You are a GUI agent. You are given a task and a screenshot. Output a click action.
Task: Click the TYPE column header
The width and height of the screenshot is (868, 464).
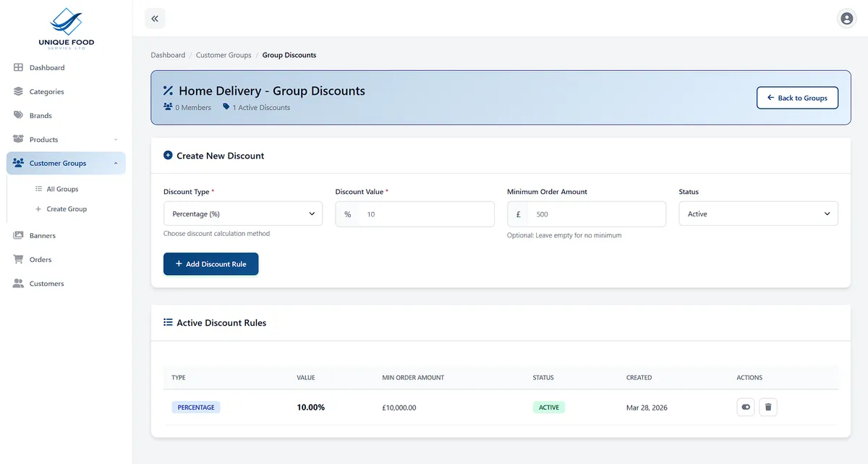coord(179,377)
